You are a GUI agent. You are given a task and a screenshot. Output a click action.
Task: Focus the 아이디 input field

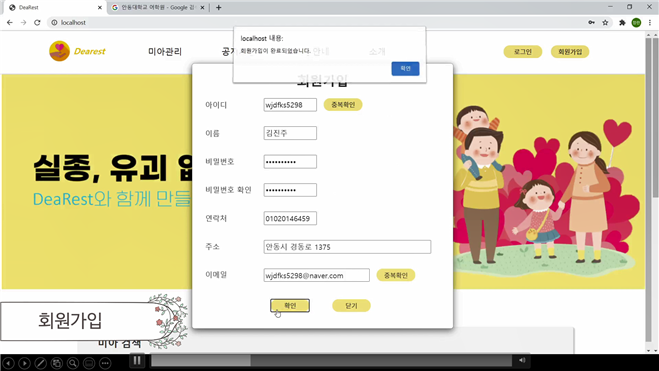pyautogui.click(x=290, y=105)
